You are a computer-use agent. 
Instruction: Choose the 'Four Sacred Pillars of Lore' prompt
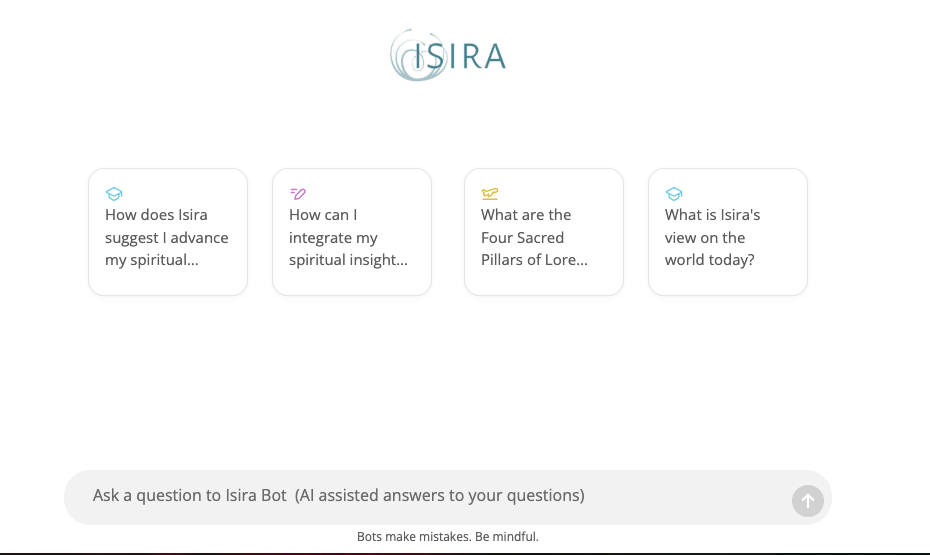[544, 232]
